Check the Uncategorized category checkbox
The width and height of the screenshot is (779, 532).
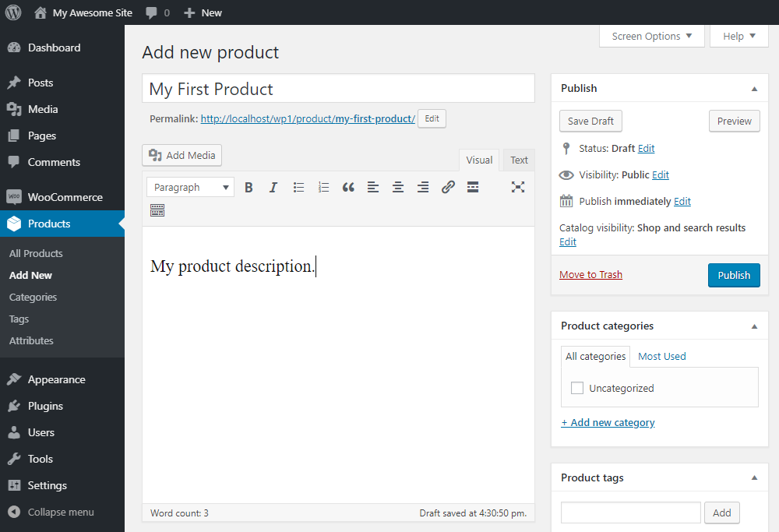[576, 388]
